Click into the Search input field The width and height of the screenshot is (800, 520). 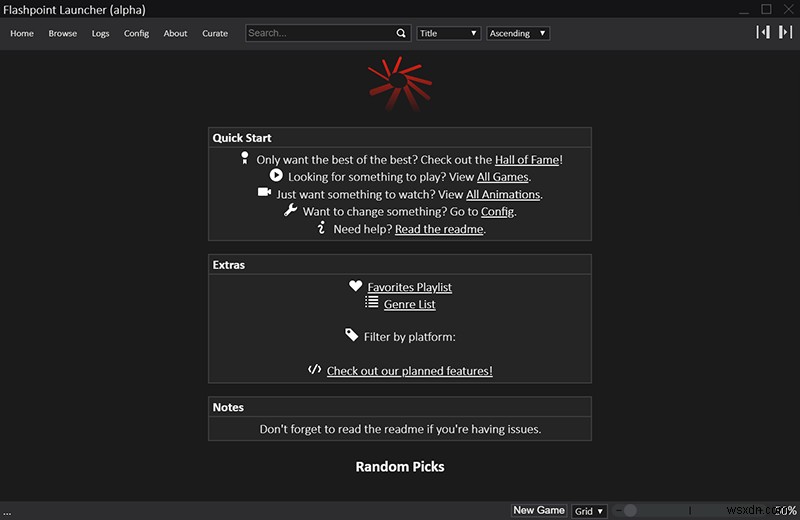[320, 33]
